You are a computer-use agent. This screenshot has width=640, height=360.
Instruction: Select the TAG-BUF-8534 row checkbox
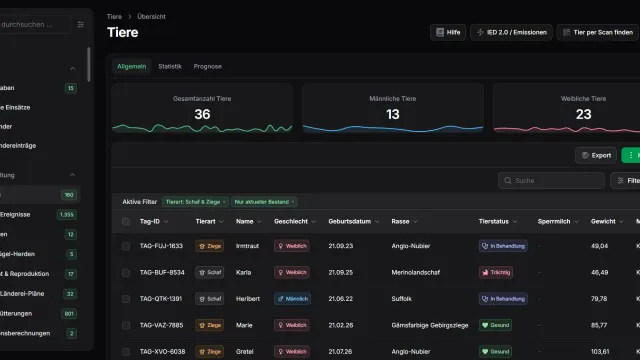tap(126, 273)
